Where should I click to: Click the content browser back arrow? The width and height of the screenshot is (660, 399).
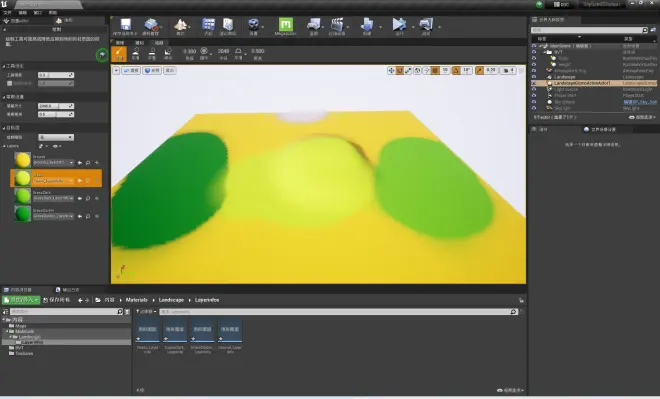[x=80, y=300]
